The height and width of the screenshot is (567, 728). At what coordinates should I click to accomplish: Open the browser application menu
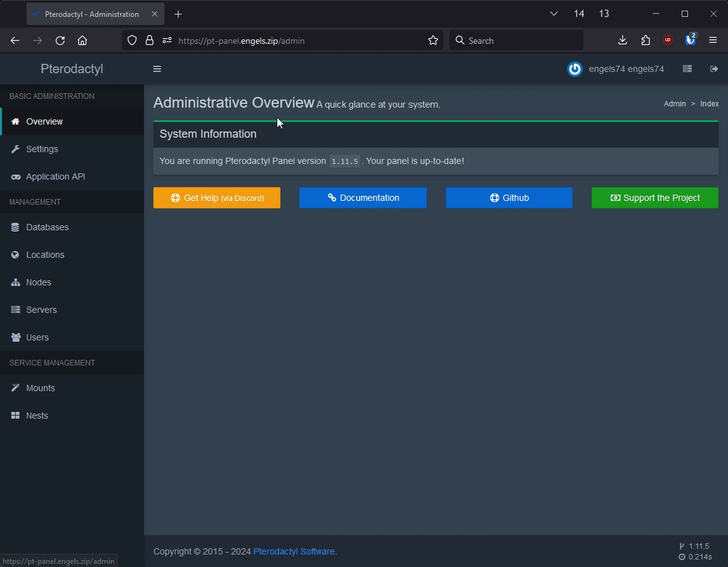pos(713,41)
